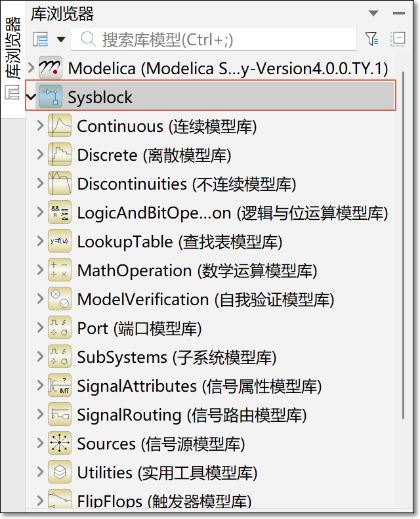
Task: Select Port (端口模型库) item
Action: click(139, 328)
